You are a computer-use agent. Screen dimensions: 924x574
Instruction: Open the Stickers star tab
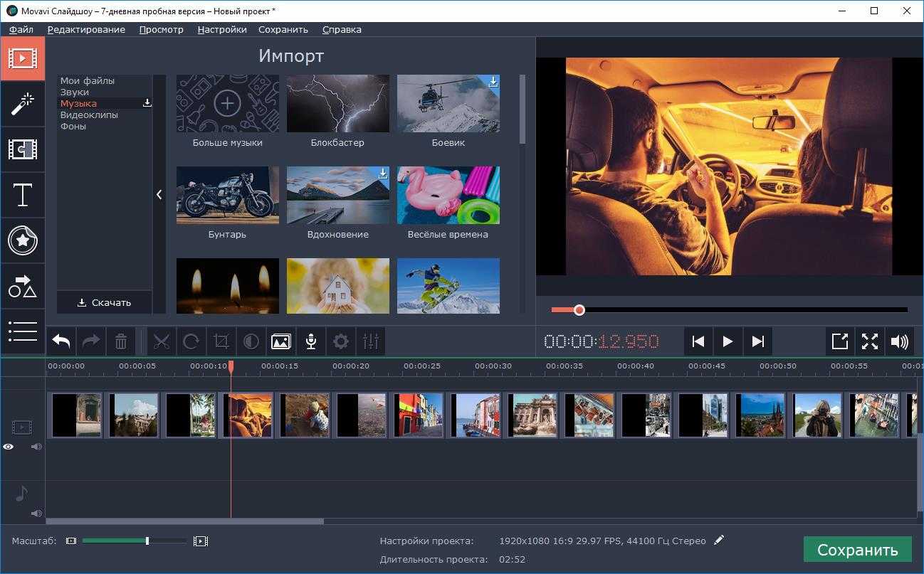23,241
